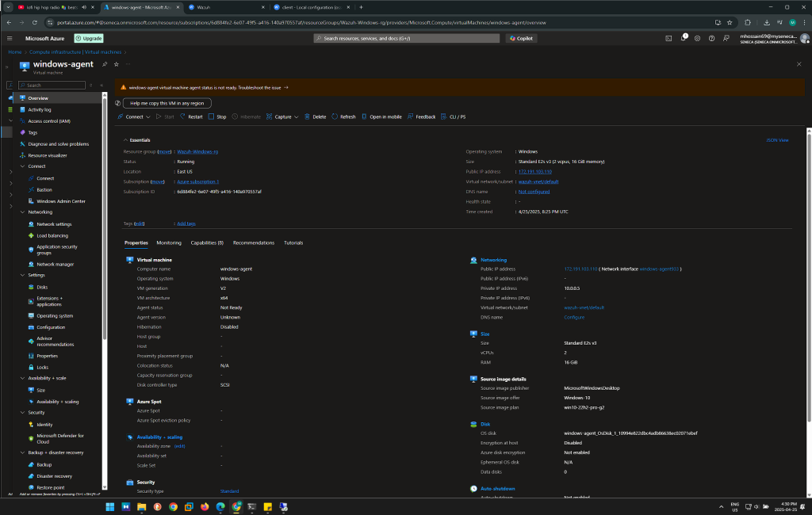Pin windows-agent to the dashboard
812x515 pixels.
pos(105,64)
